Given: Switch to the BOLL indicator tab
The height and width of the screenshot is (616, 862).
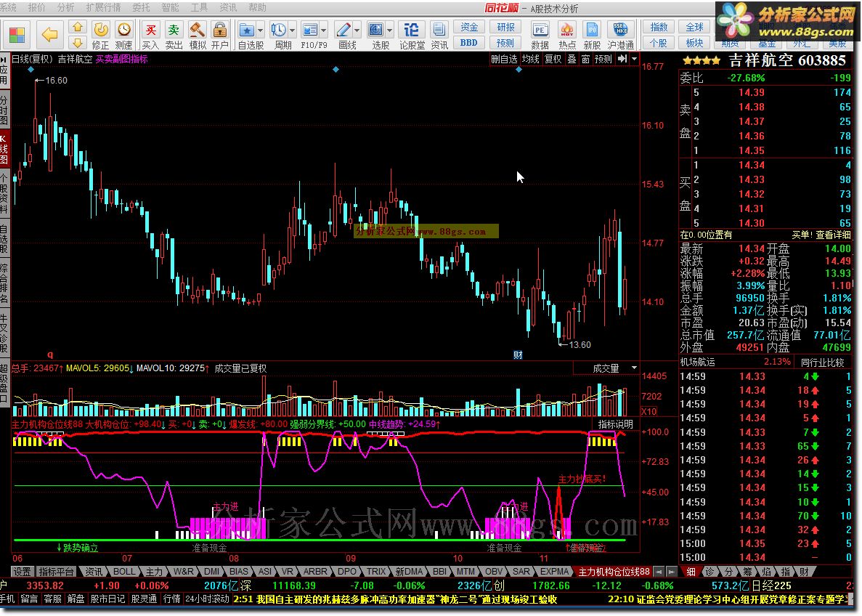Looking at the screenshot, I should point(124,572).
